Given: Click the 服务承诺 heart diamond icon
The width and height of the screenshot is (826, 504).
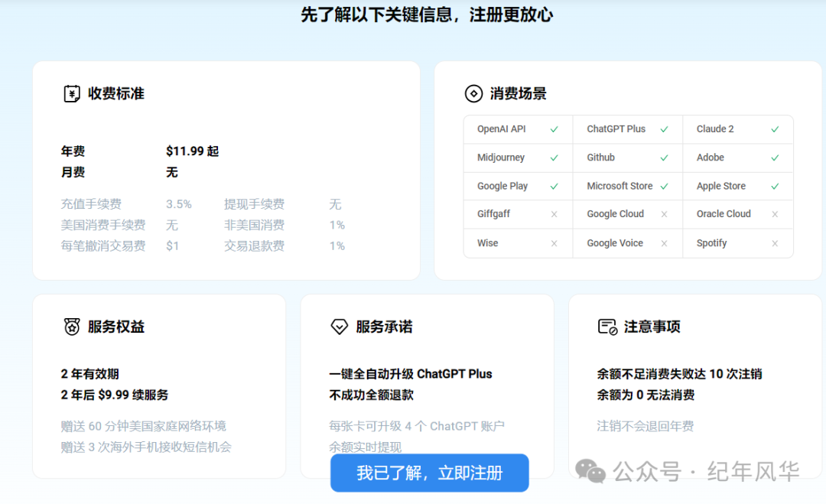Looking at the screenshot, I should [x=339, y=327].
